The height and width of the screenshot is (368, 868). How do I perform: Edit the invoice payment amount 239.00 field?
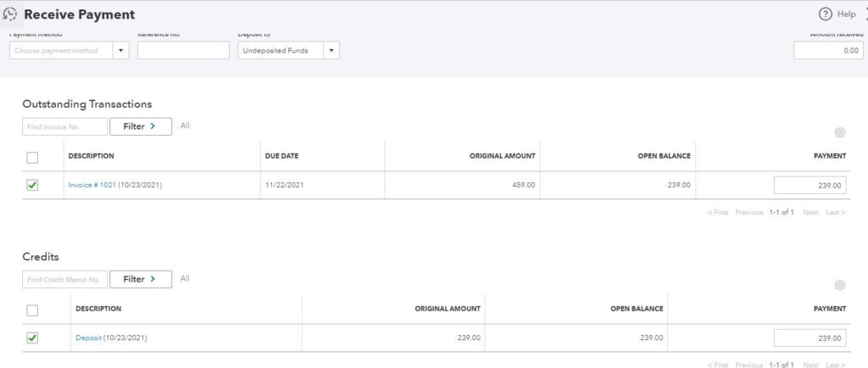tap(809, 185)
